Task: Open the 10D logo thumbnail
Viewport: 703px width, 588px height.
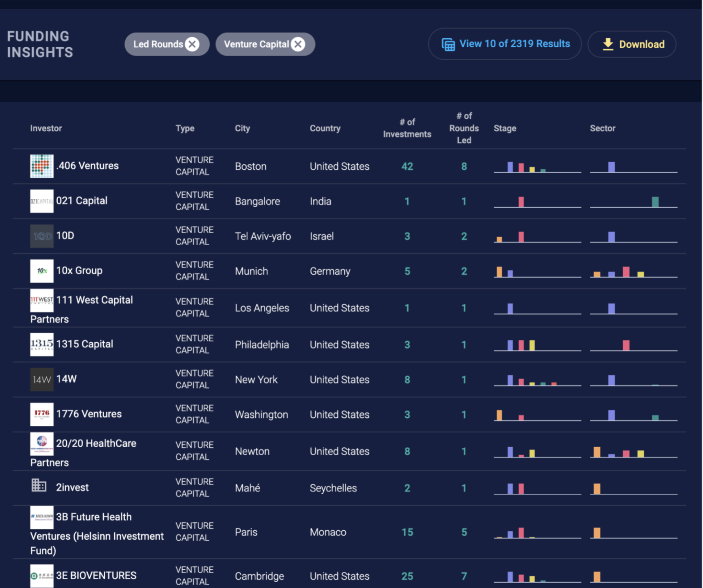Action: 42,236
